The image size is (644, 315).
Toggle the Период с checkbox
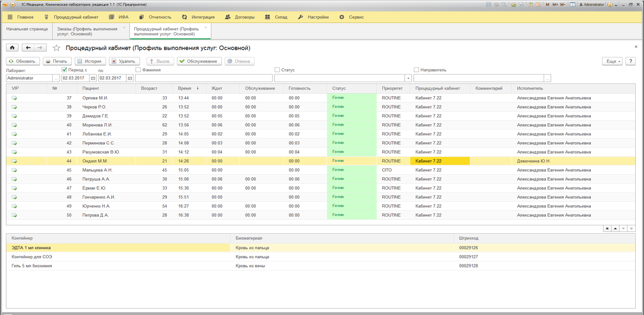pyautogui.click(x=64, y=70)
